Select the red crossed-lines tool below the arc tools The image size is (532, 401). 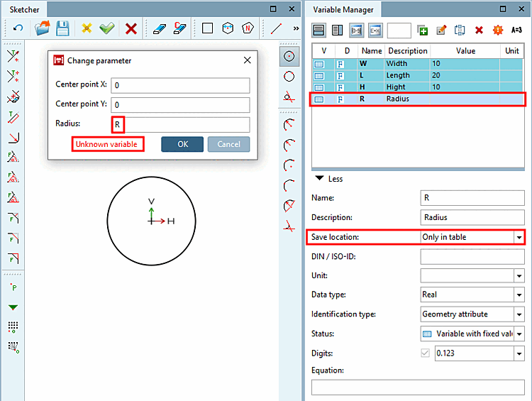point(289,226)
